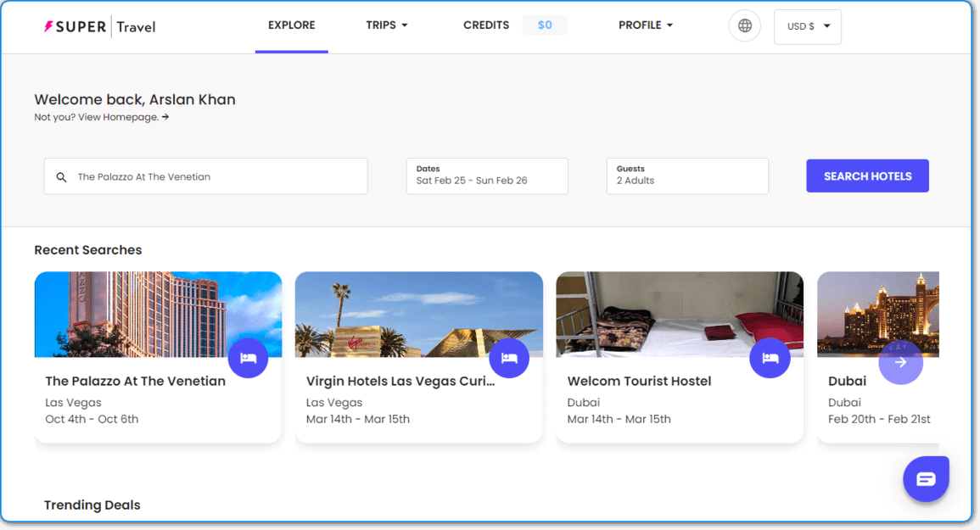Click bed icon on Welcom Tourist Hostel card
This screenshot has height=530, width=980.
(x=770, y=358)
